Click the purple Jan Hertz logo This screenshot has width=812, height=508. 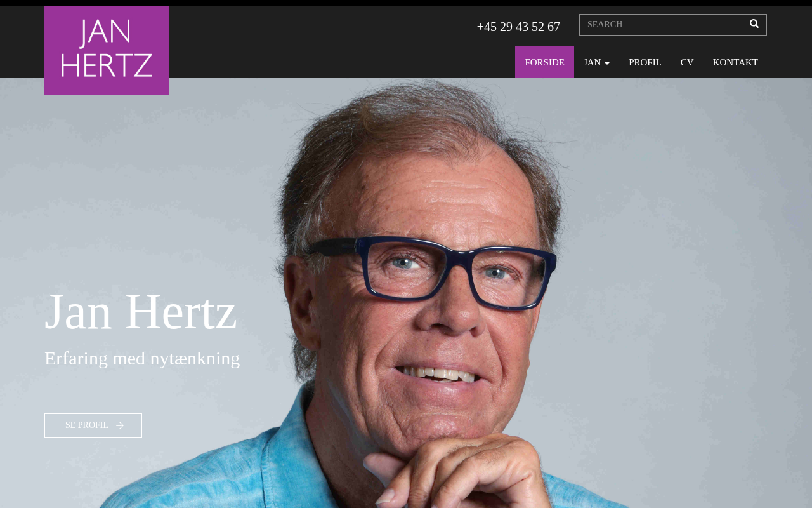pos(107,51)
